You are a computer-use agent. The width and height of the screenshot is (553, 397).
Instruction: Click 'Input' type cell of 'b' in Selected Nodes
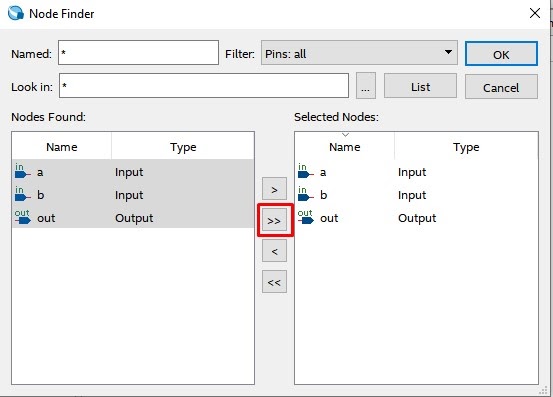click(412, 195)
